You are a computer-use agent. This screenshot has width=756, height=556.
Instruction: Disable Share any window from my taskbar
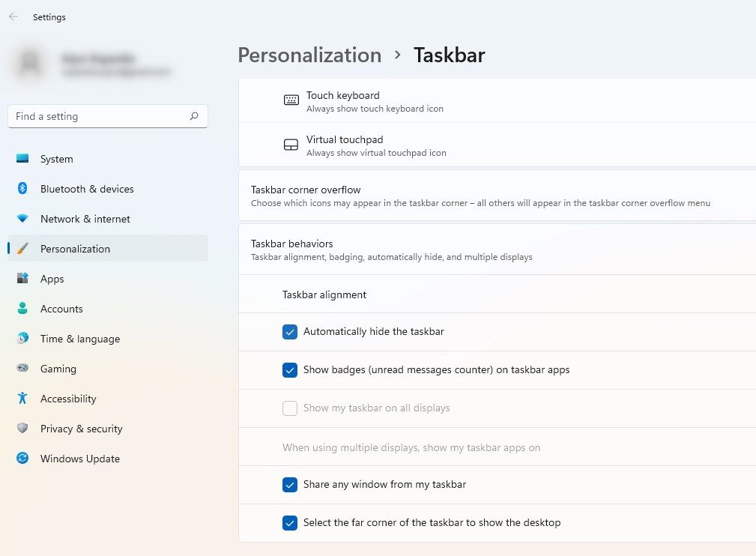[x=290, y=485]
